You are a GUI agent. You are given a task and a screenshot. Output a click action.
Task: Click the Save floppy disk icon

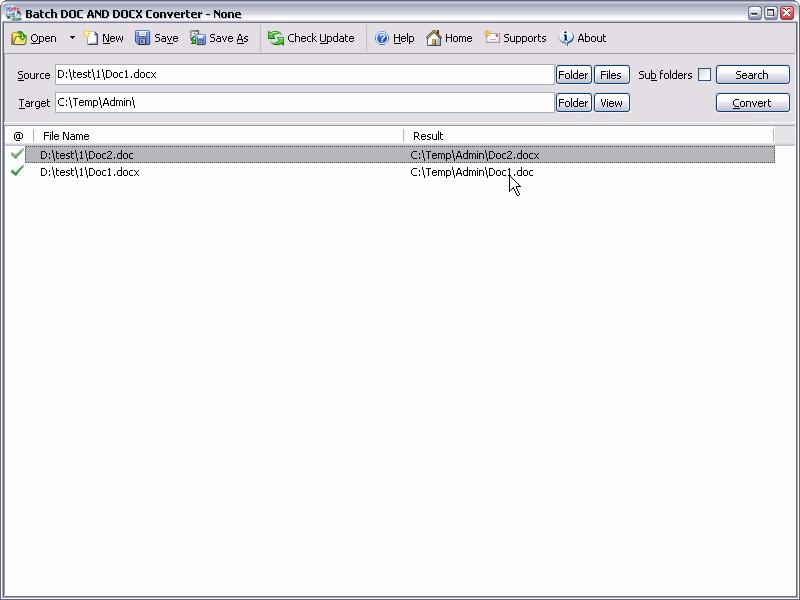tap(142, 38)
